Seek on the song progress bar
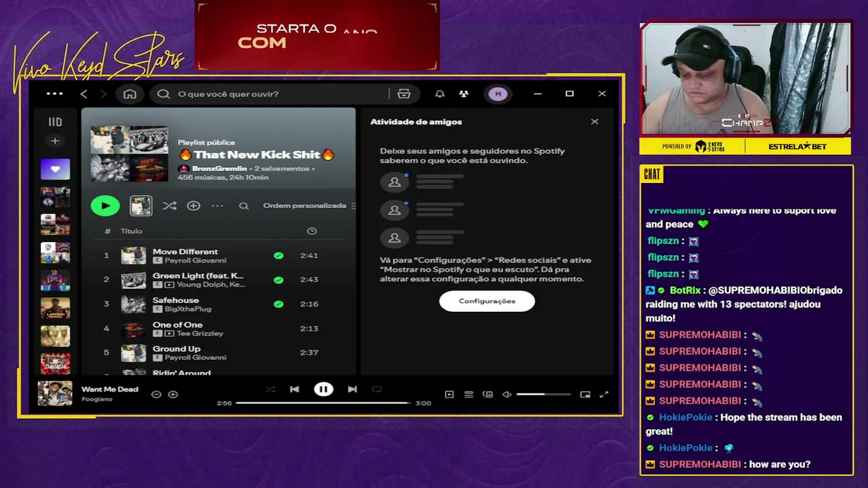 (323, 403)
